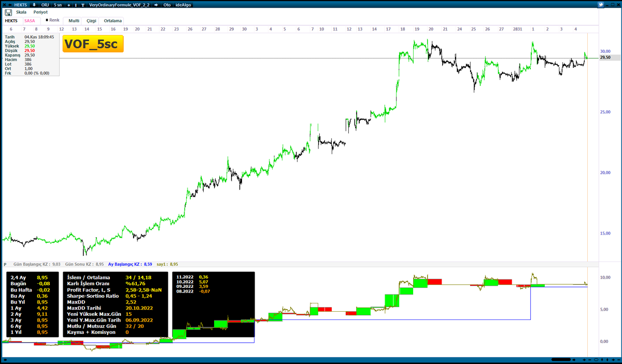Click the İşlem / Ortalama 34 / 14,18 row
The width and height of the screenshot is (622, 364).
click(x=110, y=277)
